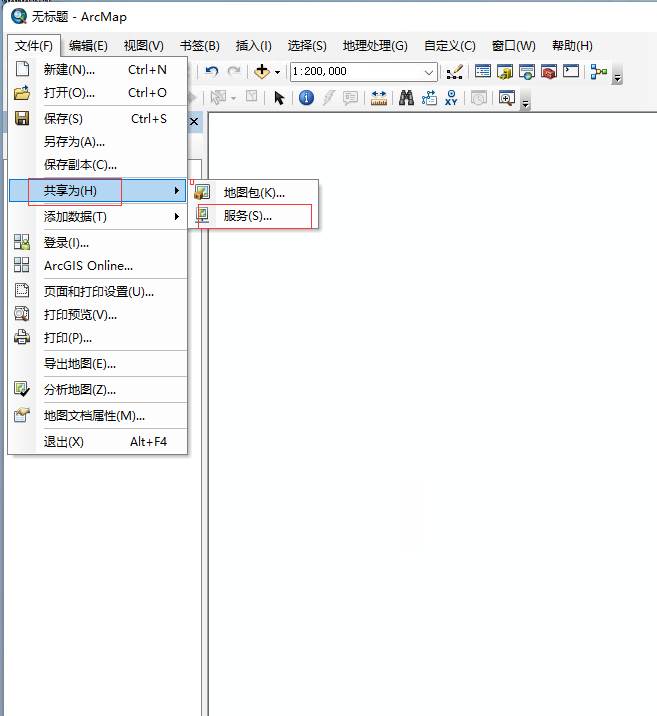Click the Add Data plus icon

click(262, 72)
